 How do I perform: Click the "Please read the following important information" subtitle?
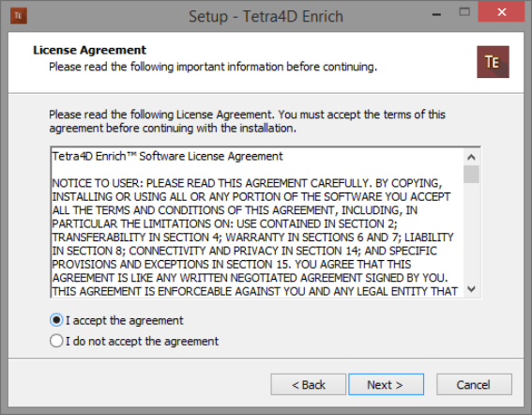[x=213, y=67]
